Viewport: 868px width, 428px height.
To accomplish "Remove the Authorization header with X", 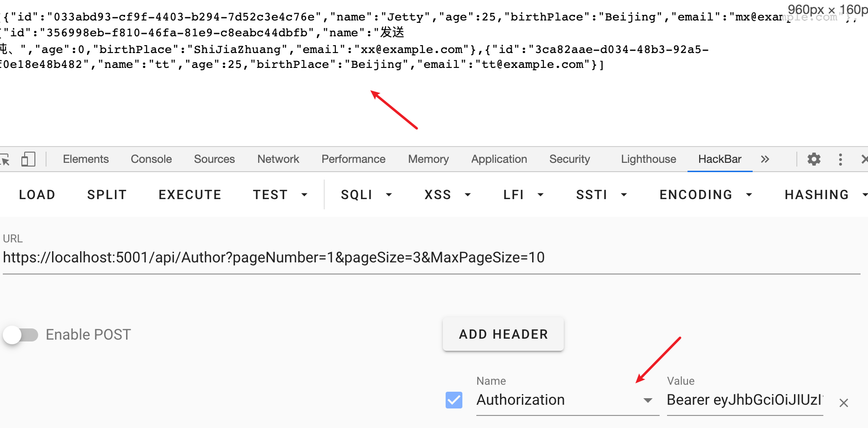I will click(843, 403).
